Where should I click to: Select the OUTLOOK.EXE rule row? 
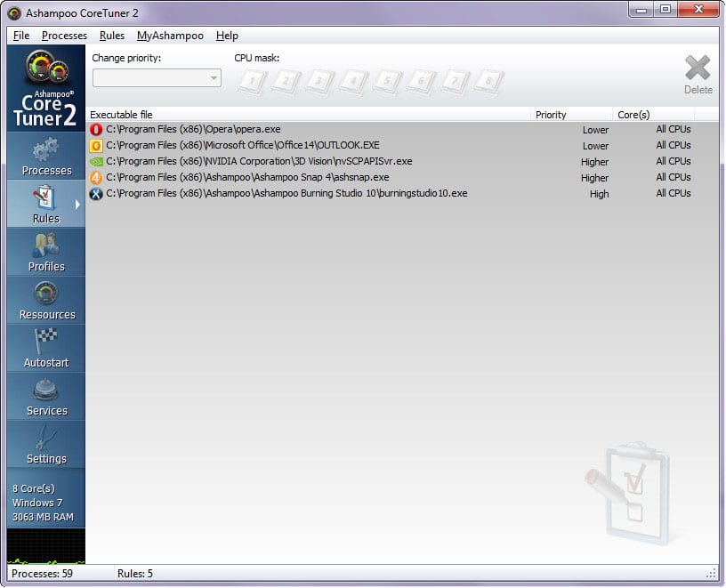(x=402, y=146)
